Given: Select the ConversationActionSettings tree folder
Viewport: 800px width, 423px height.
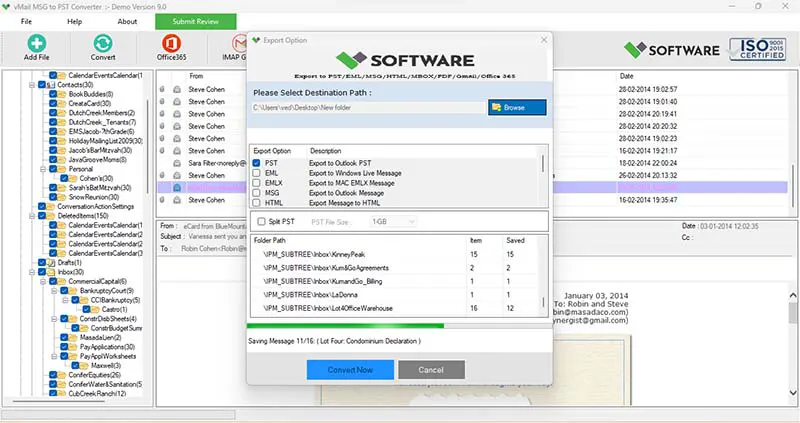Looking at the screenshot, I should pyautogui.click(x=95, y=207).
